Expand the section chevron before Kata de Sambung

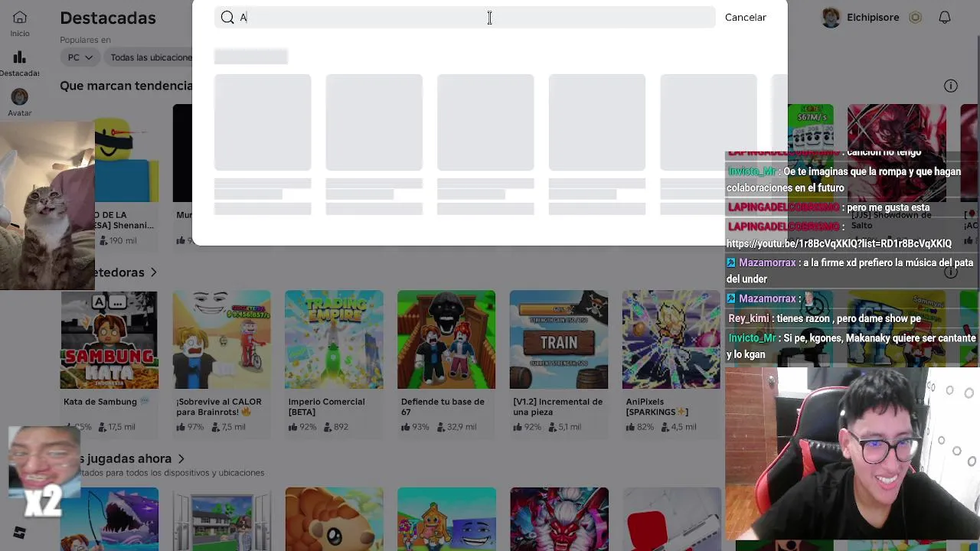tap(154, 272)
